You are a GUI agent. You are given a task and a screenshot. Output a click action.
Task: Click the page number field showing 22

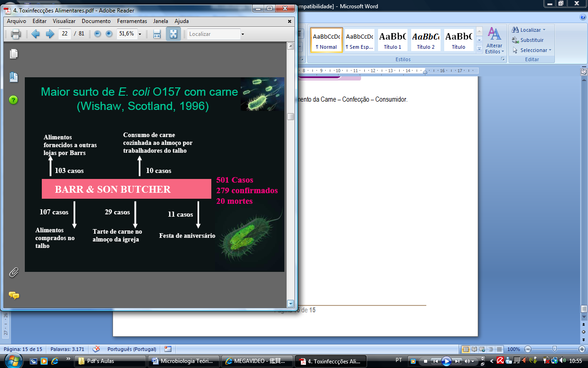click(65, 34)
